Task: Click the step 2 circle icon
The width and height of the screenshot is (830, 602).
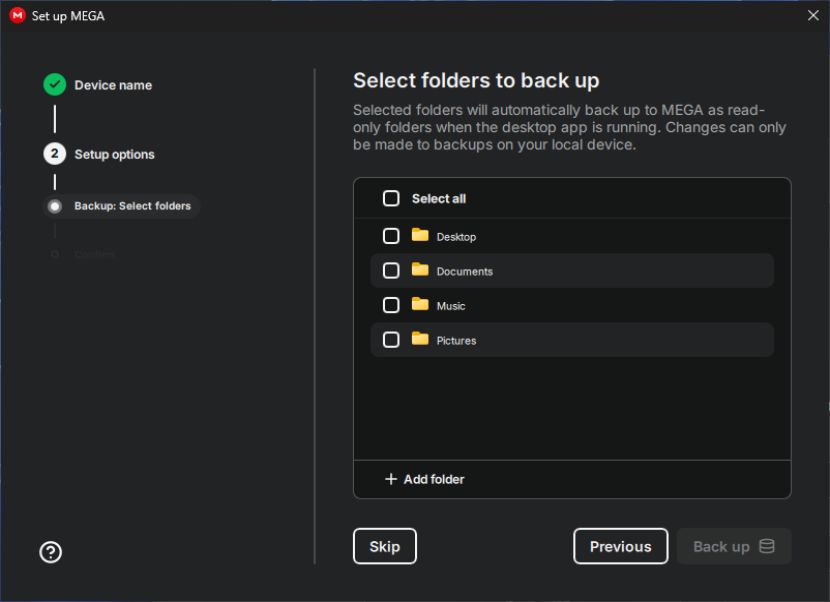Action: [x=55, y=154]
